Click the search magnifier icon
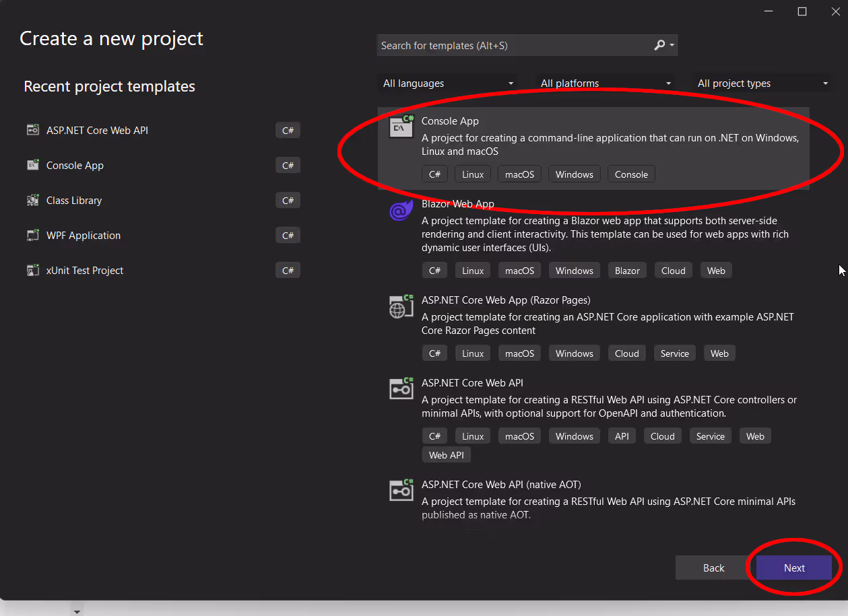The height and width of the screenshot is (616, 848). (x=659, y=45)
